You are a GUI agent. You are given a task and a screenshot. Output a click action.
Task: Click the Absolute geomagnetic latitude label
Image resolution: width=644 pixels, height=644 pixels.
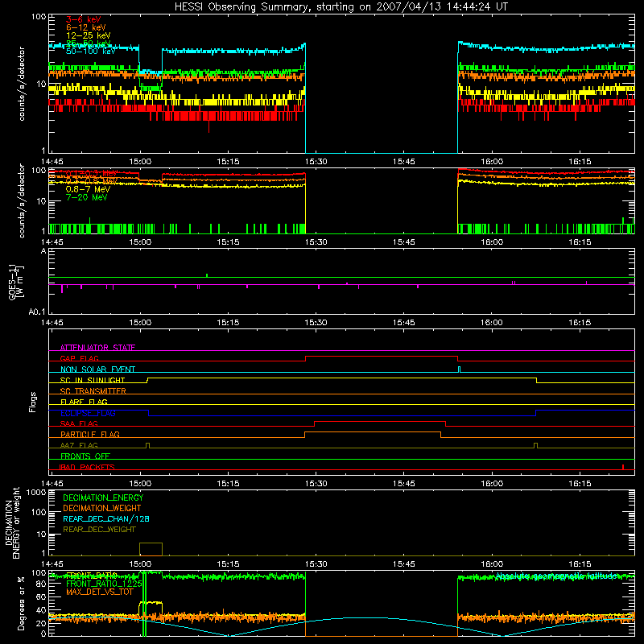pyautogui.click(x=556, y=576)
